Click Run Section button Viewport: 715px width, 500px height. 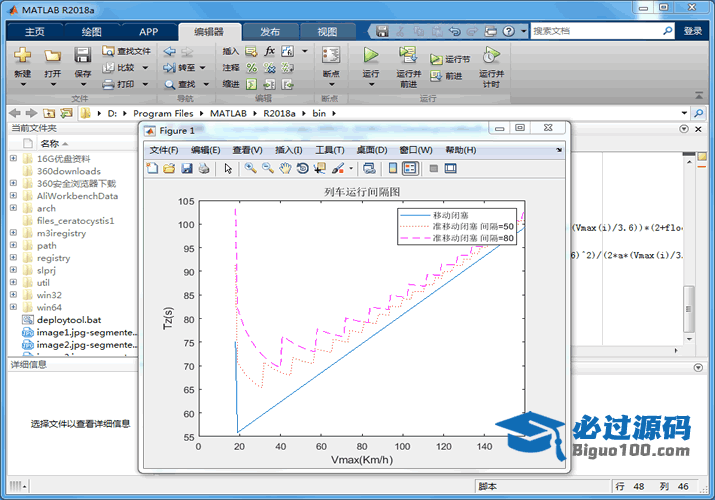click(450, 59)
